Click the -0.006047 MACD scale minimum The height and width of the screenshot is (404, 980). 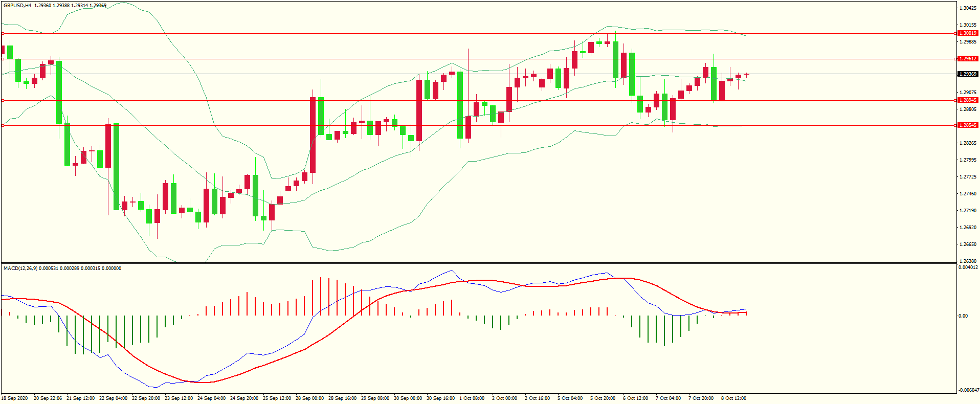pyautogui.click(x=968, y=390)
